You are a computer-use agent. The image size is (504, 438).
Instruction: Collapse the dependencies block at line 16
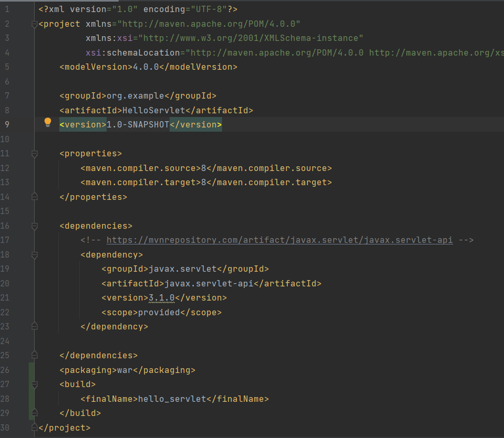point(35,226)
